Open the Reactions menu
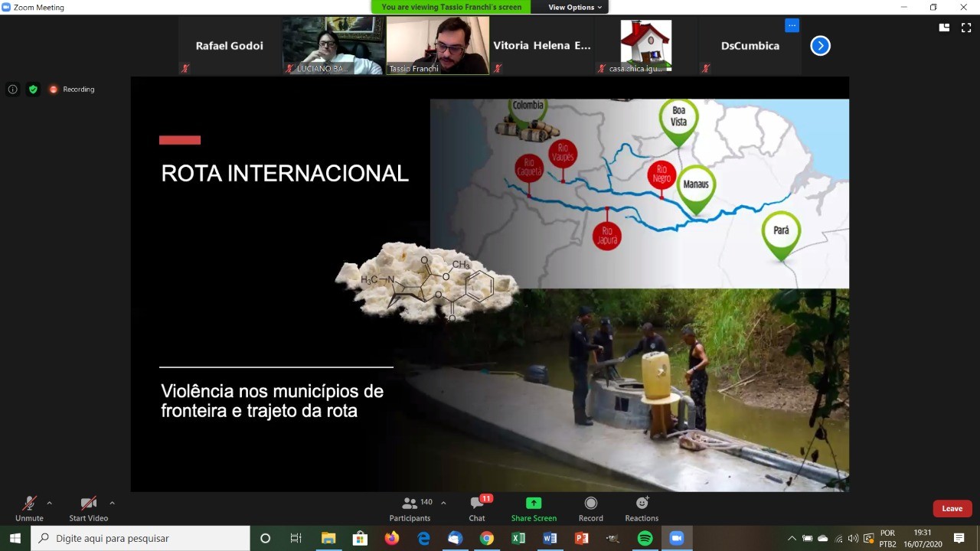 [x=642, y=508]
